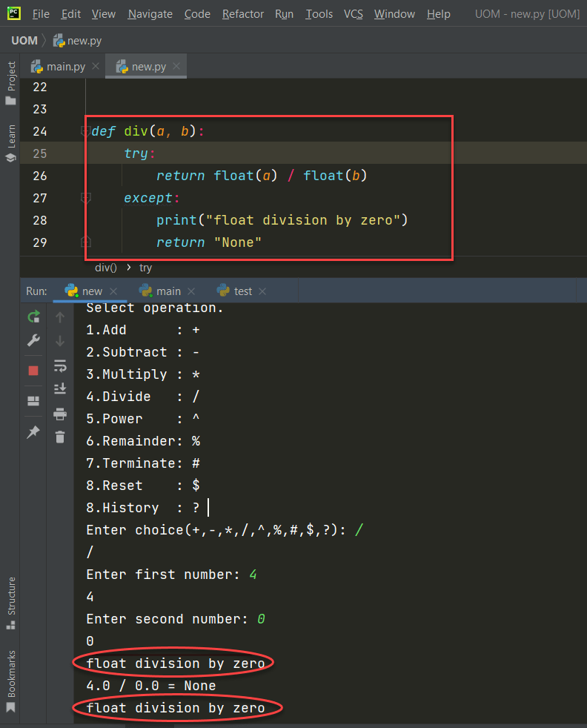Image resolution: width=587 pixels, height=728 pixels.
Task: Open the Structure tool window from the sidebar
Action: pos(10,603)
